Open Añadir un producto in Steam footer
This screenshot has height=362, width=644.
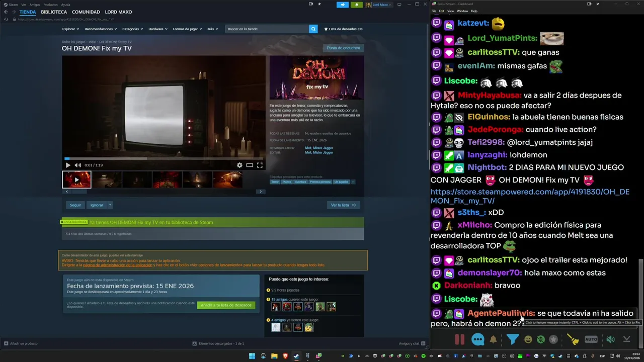coord(21,343)
